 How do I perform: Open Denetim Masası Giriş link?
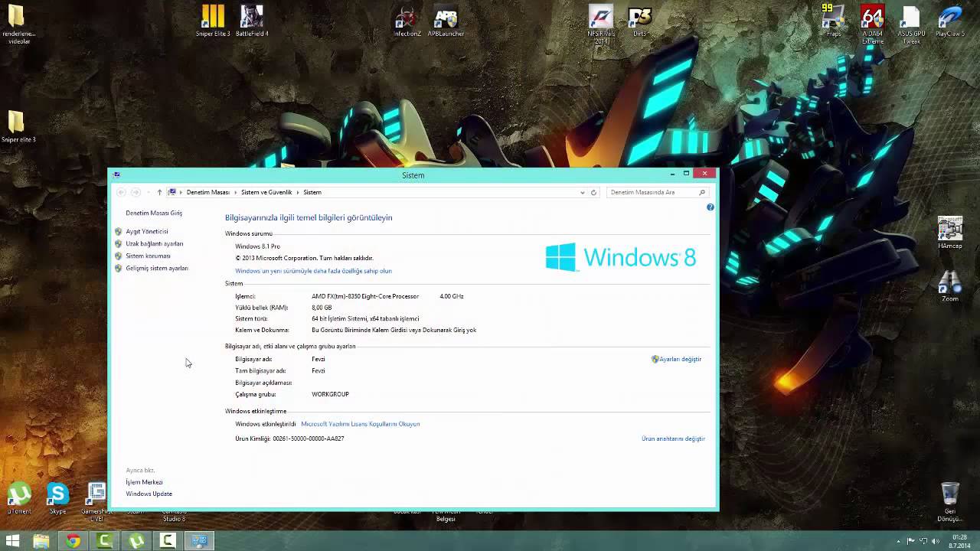pyautogui.click(x=154, y=213)
